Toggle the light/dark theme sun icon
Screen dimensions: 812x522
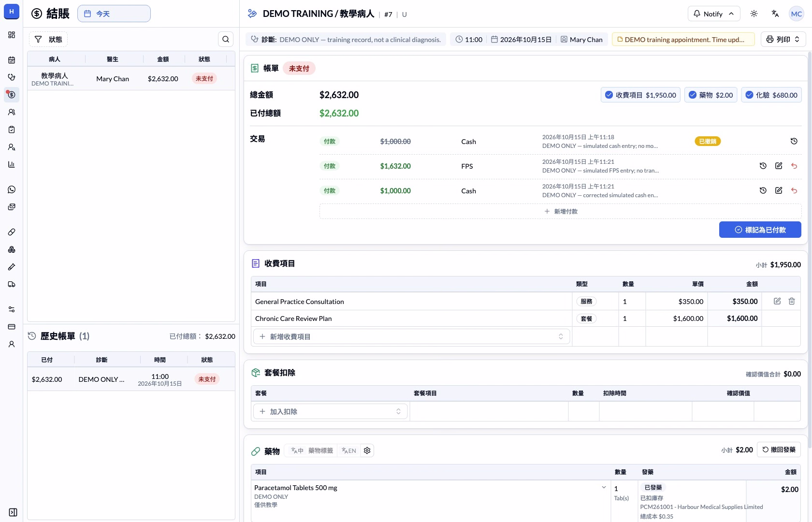click(x=754, y=14)
